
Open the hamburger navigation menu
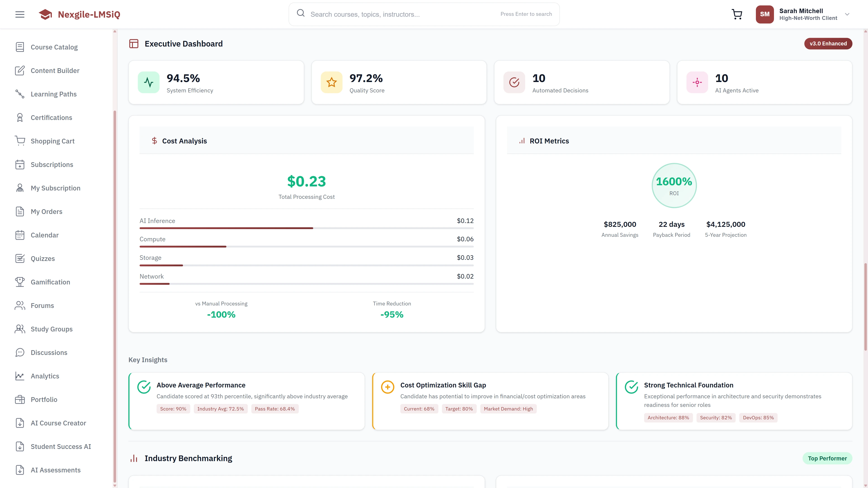click(19, 14)
